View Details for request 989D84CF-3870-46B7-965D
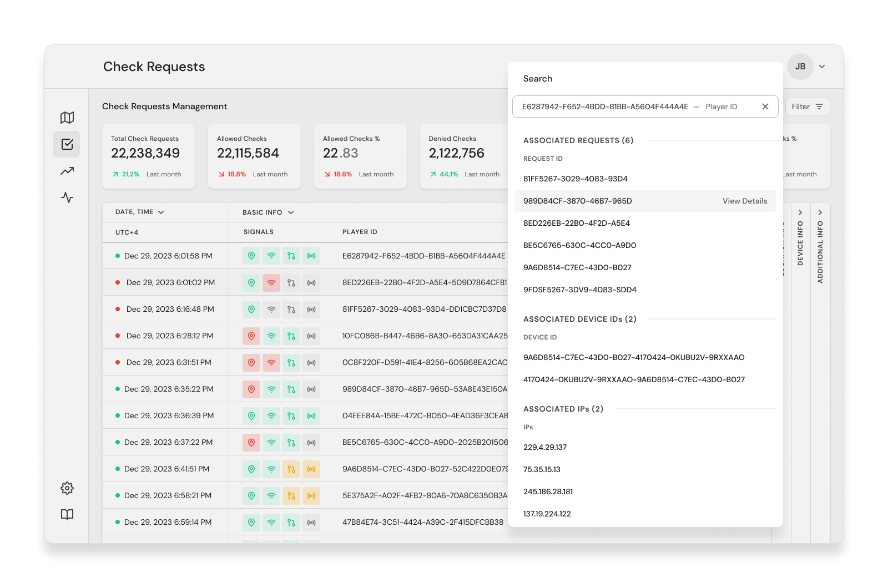The width and height of the screenshot is (888, 588). 745,201
